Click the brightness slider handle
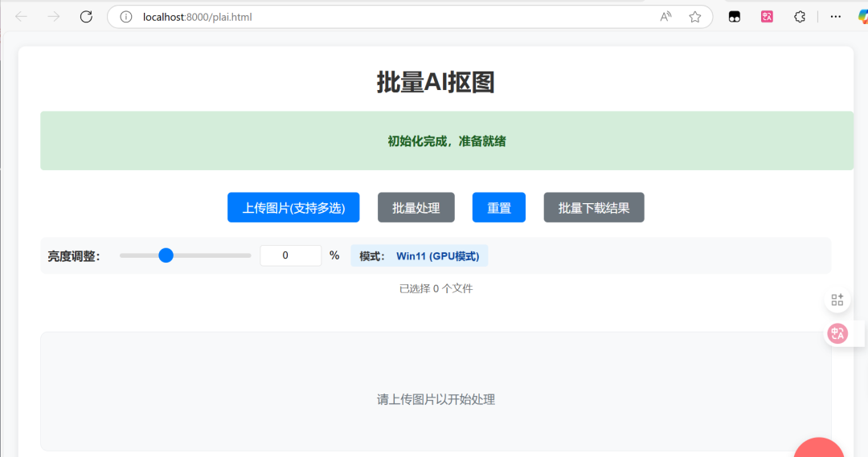 [x=166, y=255]
